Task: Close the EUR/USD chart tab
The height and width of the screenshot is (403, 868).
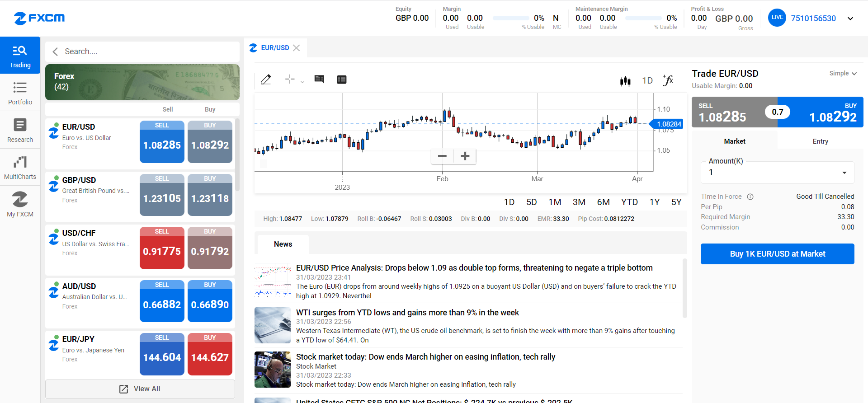Action: coord(297,48)
